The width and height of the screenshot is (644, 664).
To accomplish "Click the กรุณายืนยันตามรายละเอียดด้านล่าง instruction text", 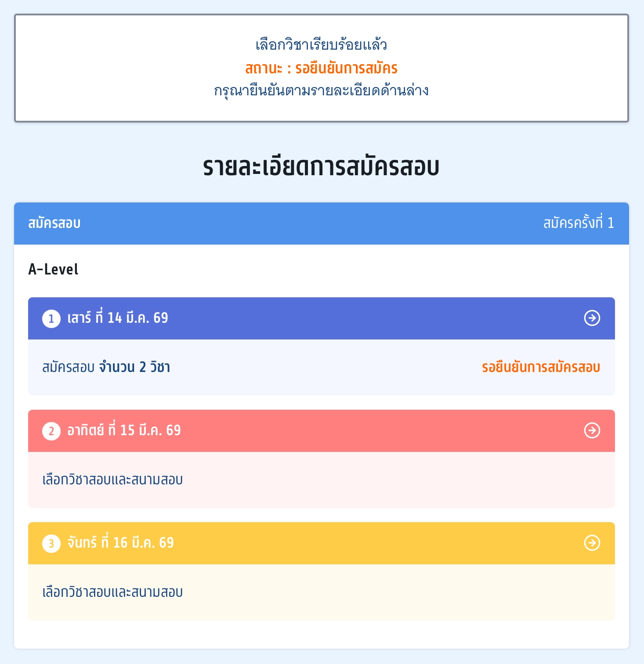I will (322, 90).
